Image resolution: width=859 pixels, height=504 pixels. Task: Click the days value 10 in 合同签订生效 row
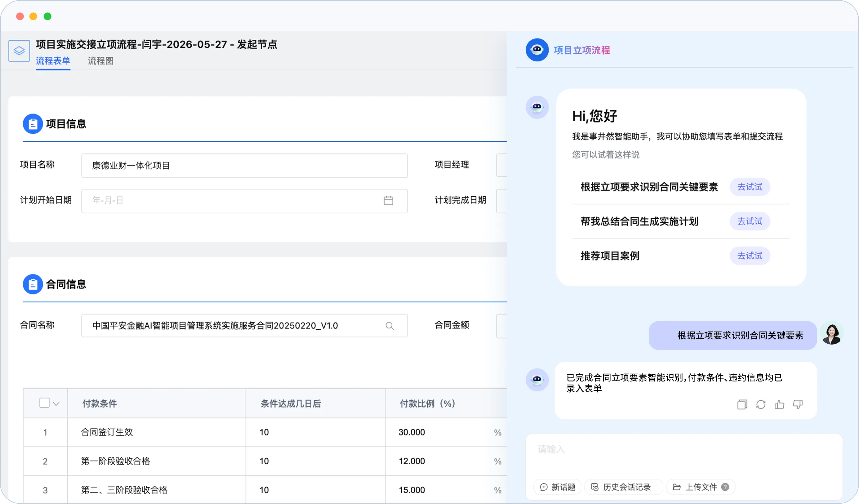pyautogui.click(x=264, y=432)
